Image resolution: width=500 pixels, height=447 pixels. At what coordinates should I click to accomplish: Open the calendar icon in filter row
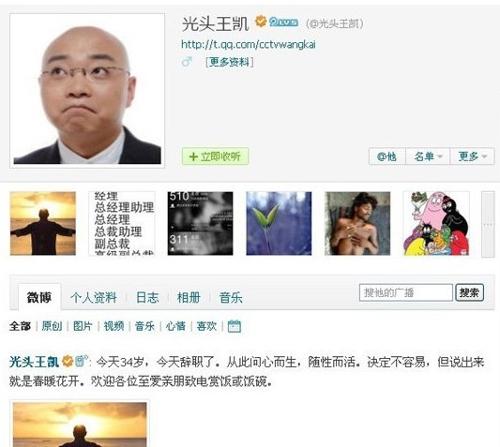pos(234,326)
